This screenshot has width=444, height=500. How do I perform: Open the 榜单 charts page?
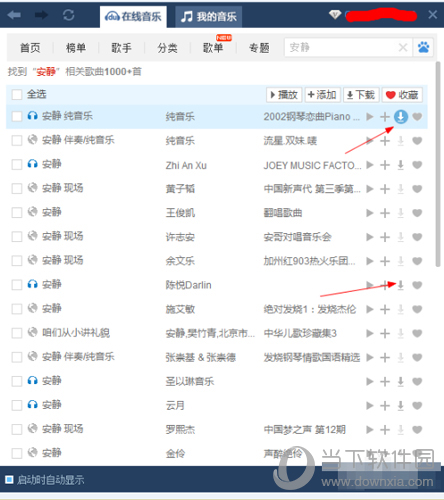click(76, 48)
